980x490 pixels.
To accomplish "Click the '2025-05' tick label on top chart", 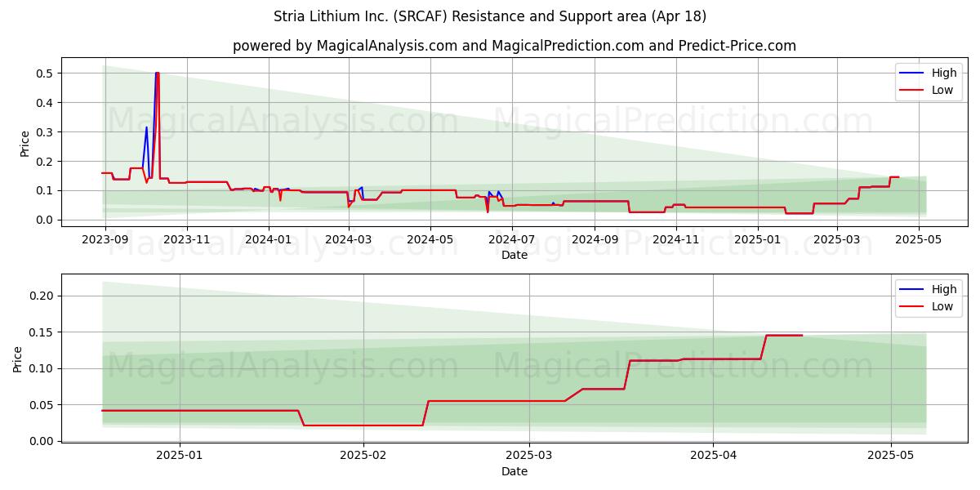I will tap(919, 239).
